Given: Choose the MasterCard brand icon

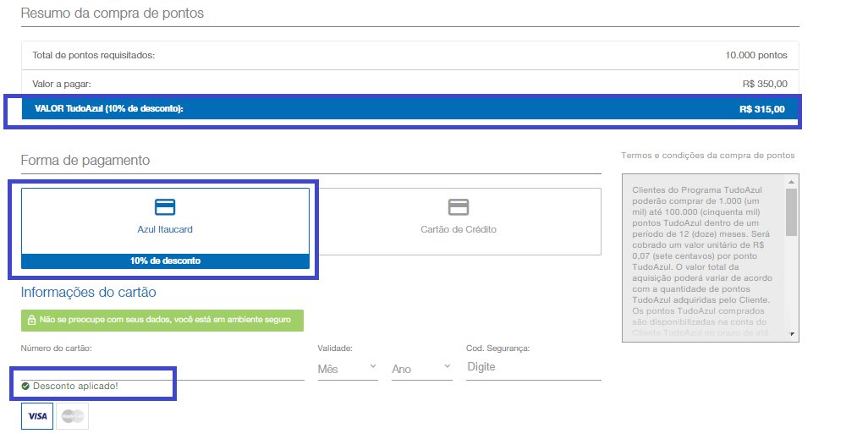Looking at the screenshot, I should [x=73, y=416].
